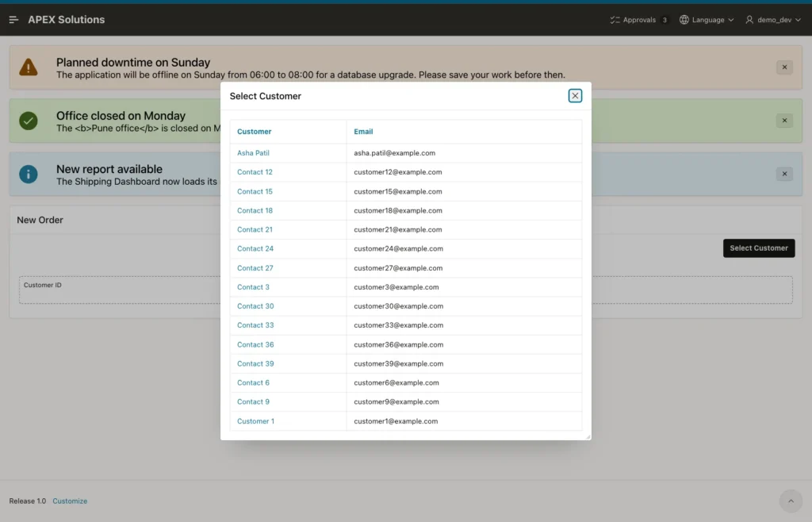This screenshot has height=522, width=812.
Task: Select customer Customer 1
Action: point(255,421)
